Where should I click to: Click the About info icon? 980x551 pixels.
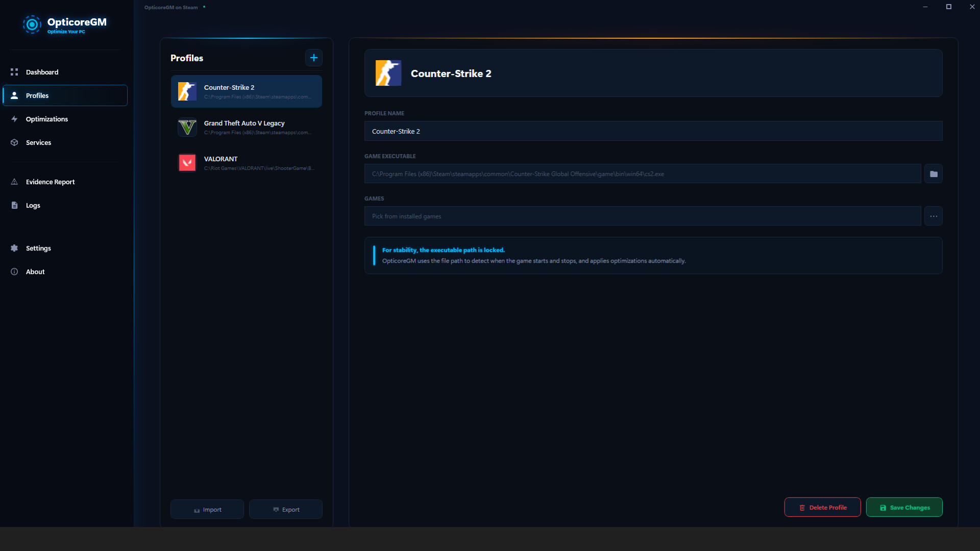pyautogui.click(x=14, y=271)
